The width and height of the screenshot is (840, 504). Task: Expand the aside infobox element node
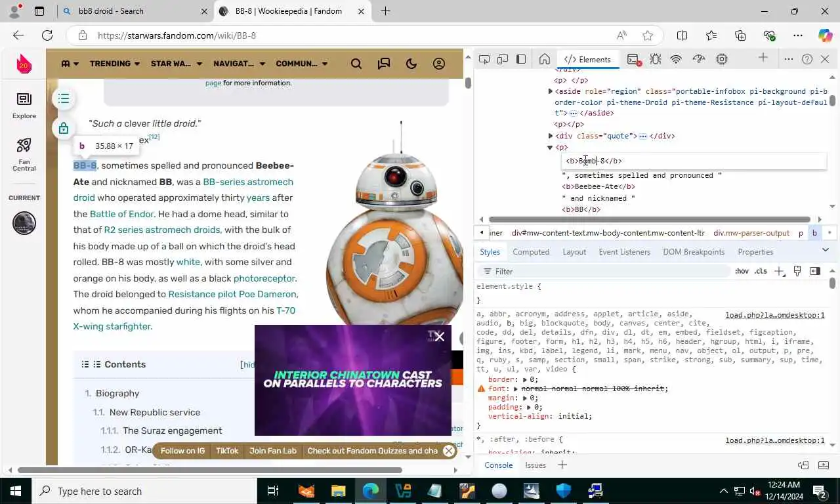pyautogui.click(x=551, y=91)
